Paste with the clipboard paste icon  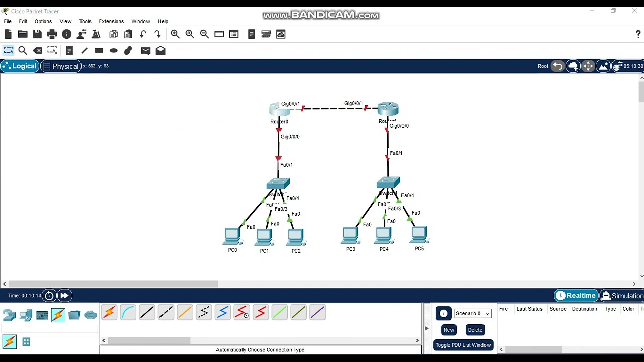point(128,34)
